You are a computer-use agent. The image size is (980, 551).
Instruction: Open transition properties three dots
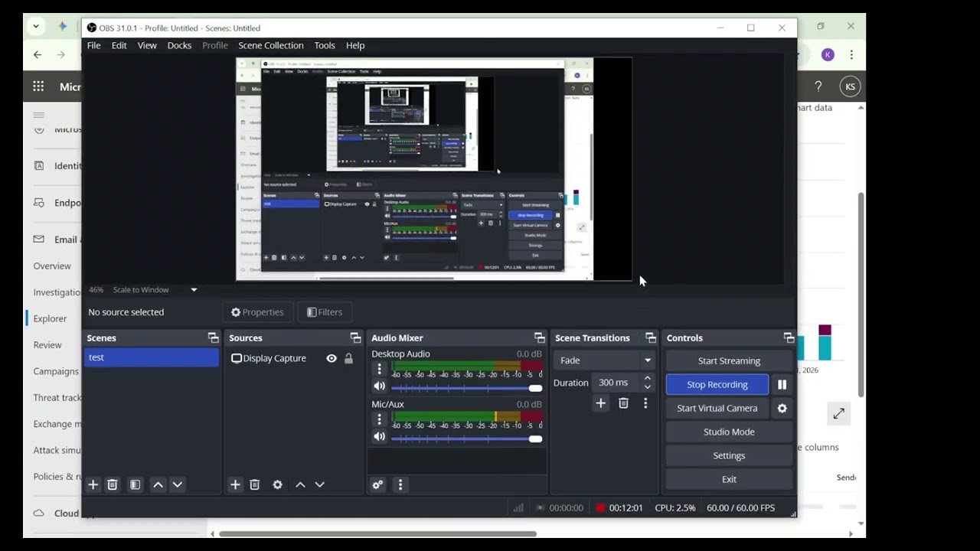[645, 403]
